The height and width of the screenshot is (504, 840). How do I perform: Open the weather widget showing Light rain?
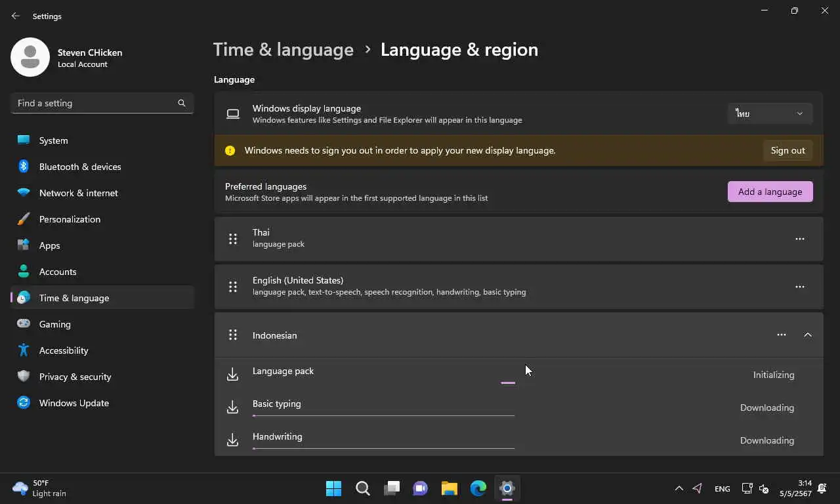41,488
